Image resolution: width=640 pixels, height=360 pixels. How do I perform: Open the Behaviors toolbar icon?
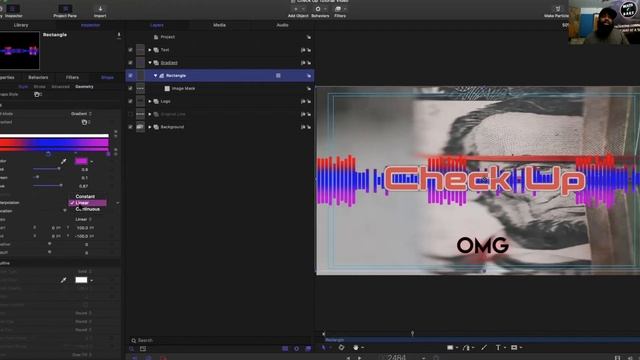(320, 11)
